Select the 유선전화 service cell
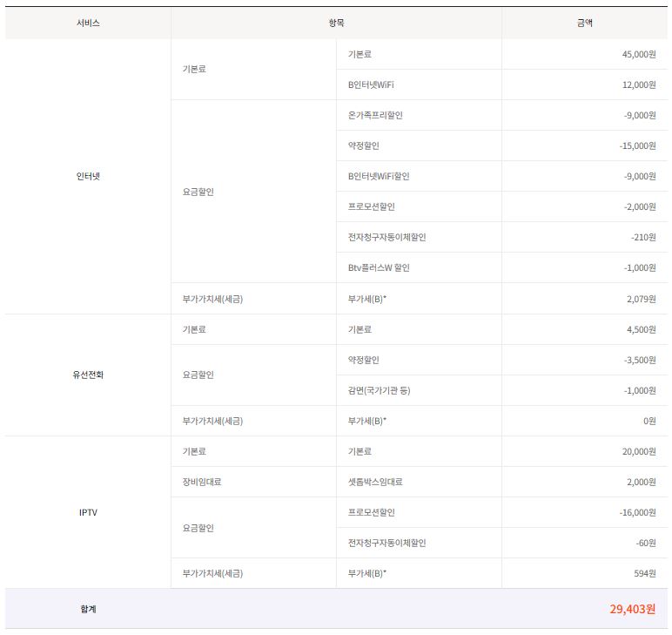The height and width of the screenshot is (635, 672). tap(88, 375)
